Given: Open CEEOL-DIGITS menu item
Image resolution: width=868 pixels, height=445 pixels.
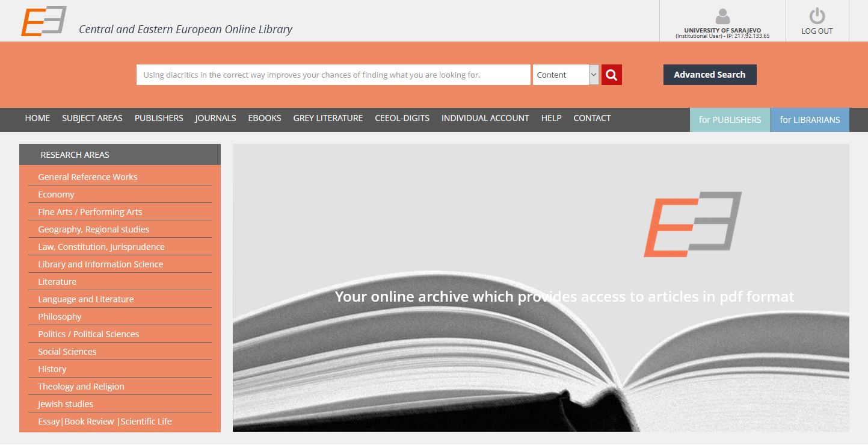Looking at the screenshot, I should pos(402,119).
